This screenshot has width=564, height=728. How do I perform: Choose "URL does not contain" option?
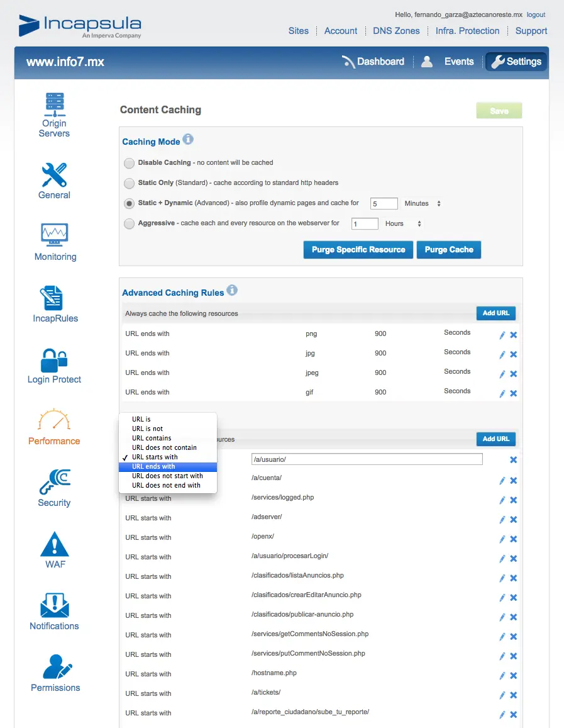(x=164, y=447)
